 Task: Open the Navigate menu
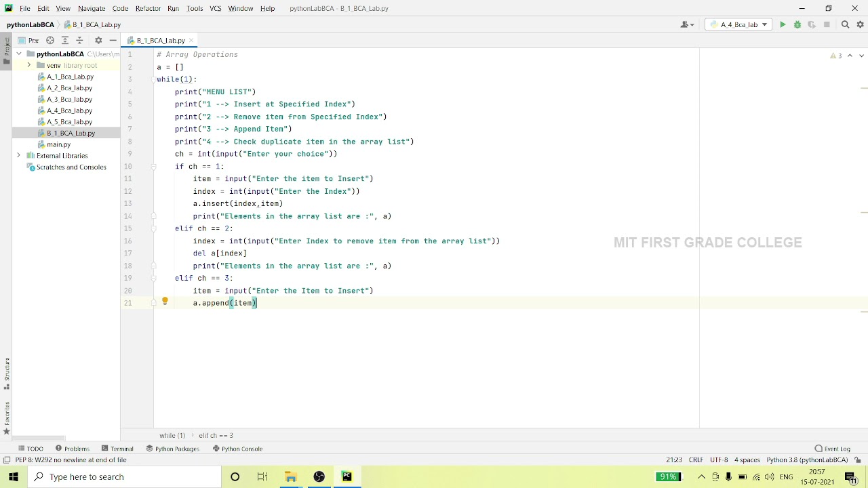92,8
